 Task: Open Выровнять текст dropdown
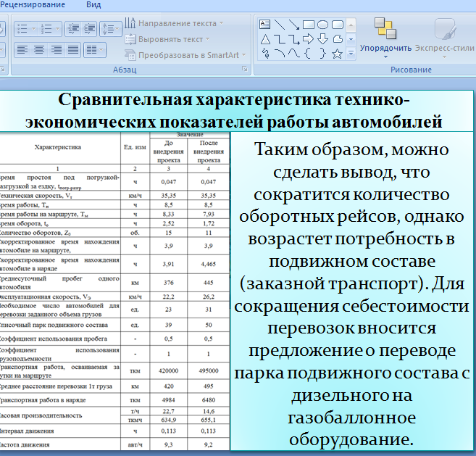tap(167, 39)
